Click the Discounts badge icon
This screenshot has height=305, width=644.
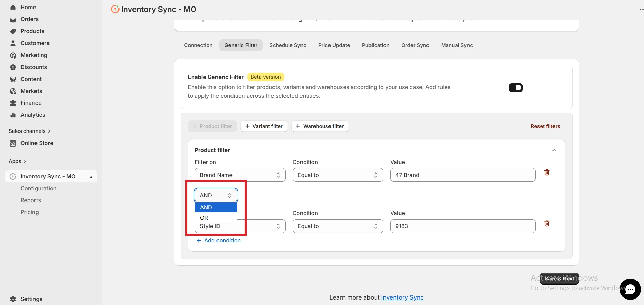click(13, 67)
